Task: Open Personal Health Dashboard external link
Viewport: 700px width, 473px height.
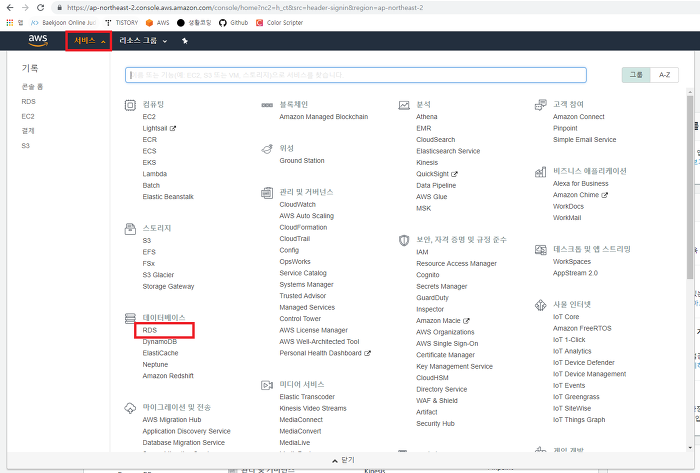Action: click(x=325, y=353)
